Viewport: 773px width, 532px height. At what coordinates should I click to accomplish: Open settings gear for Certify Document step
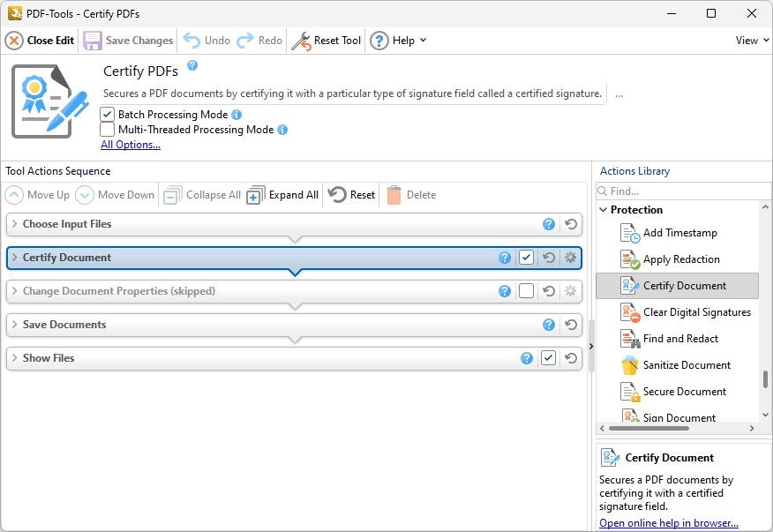tap(570, 258)
